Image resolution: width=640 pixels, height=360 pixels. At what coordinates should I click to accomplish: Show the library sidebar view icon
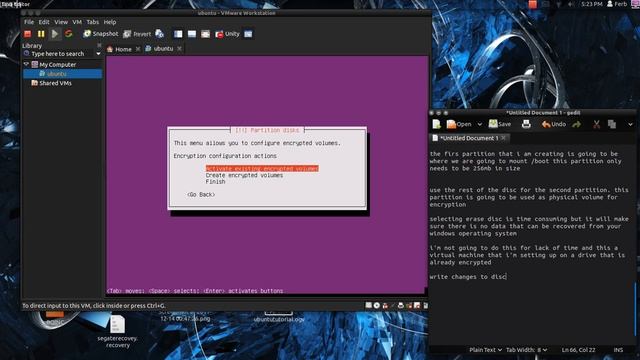pyautogui.click(x=178, y=34)
